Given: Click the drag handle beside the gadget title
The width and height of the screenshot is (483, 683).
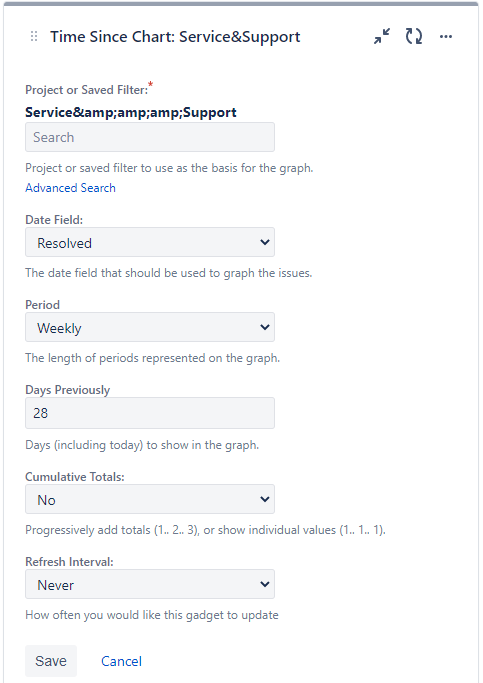Looking at the screenshot, I should [x=34, y=37].
